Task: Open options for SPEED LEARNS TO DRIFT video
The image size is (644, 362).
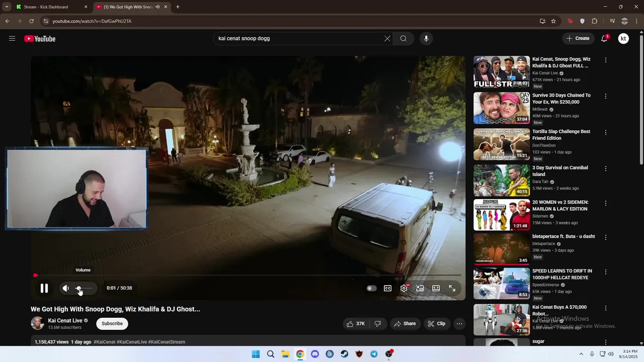Action: [606, 272]
